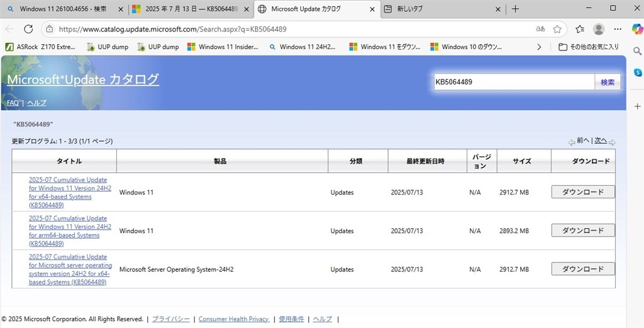Screen dimensions: 644x328
Task: Close the Windows 11 26100.4656 search tab
Action: pos(121,9)
